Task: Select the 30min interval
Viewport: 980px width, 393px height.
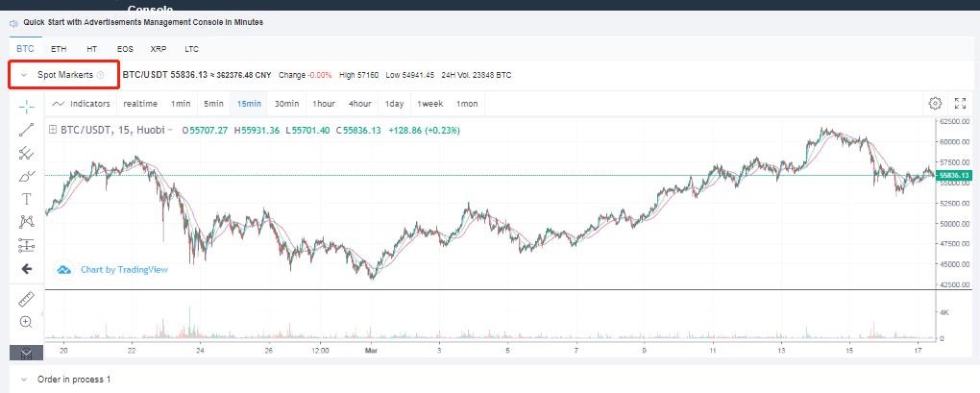Action: pos(287,104)
